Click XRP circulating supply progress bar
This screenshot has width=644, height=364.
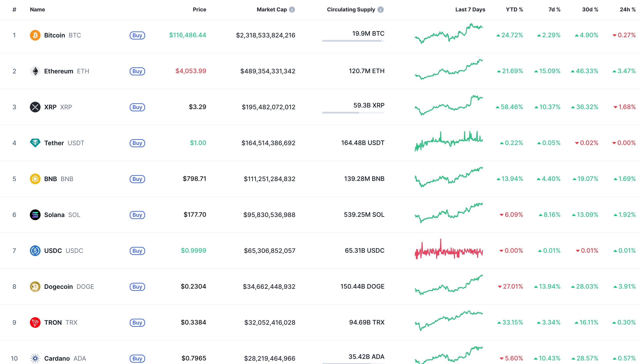[x=353, y=113]
